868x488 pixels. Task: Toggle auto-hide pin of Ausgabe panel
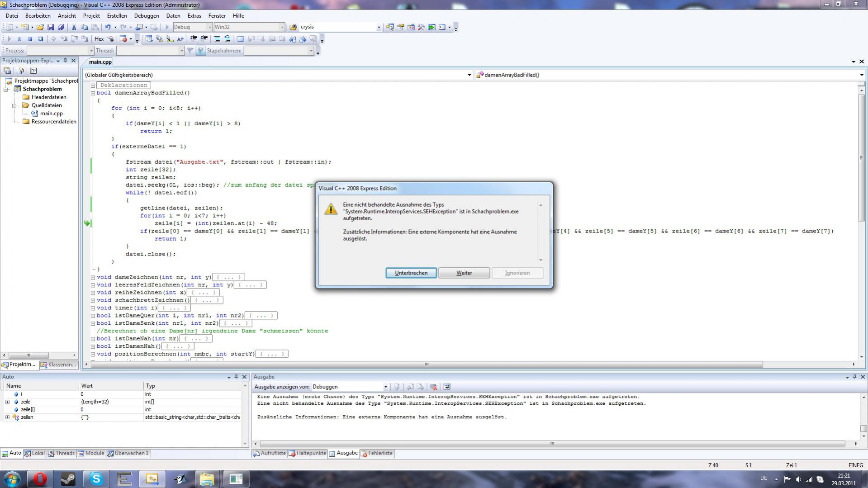854,377
